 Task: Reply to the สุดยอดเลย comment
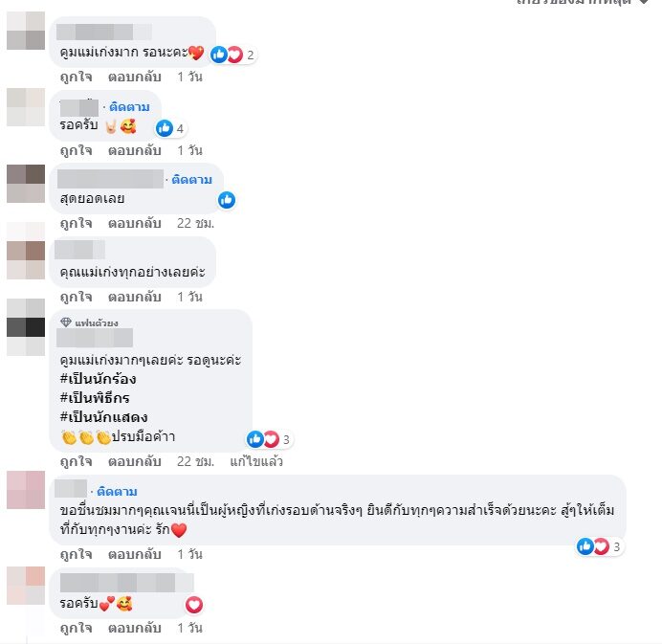[135, 223]
